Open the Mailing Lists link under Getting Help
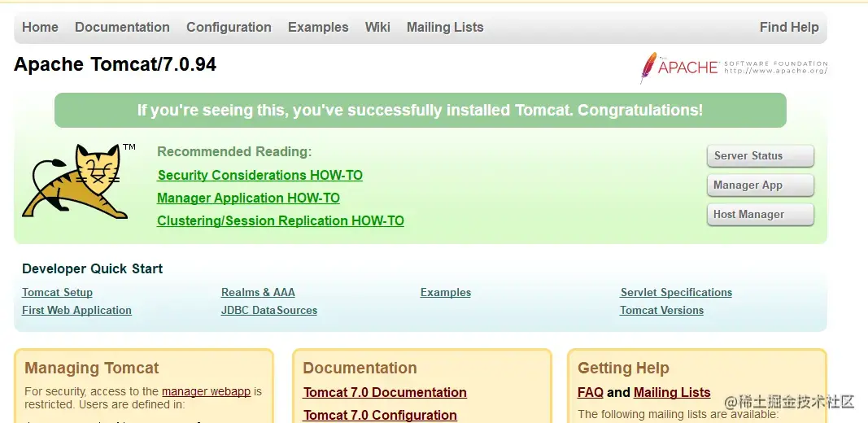868x423 pixels. click(672, 393)
